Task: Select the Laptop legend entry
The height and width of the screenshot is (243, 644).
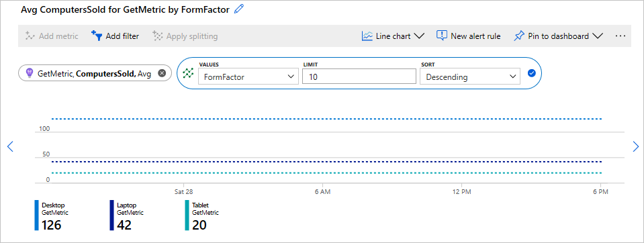Action: 126,215
